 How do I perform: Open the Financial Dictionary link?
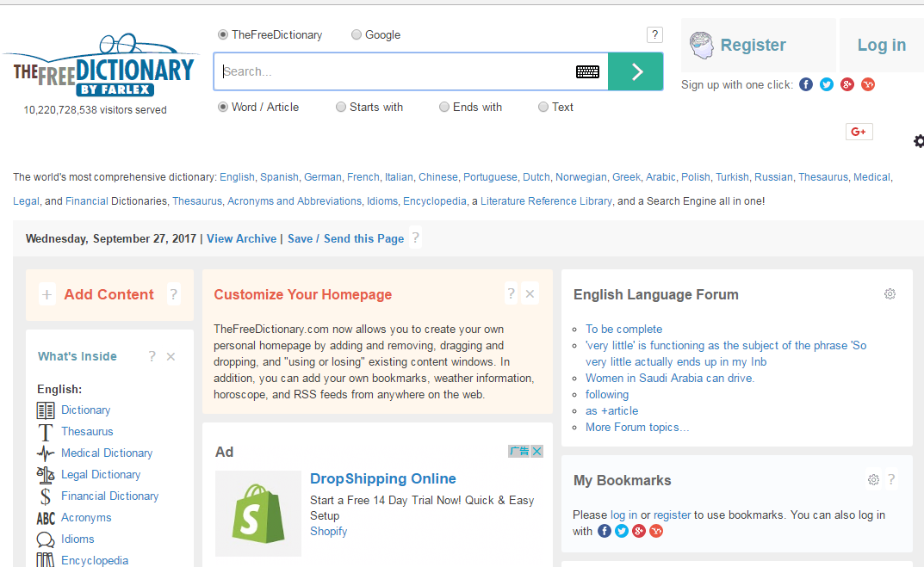pos(109,496)
